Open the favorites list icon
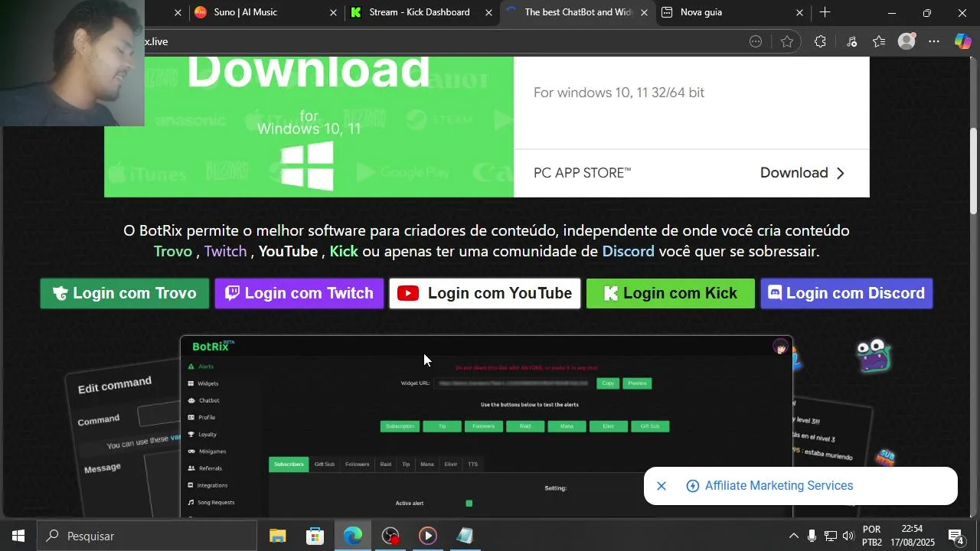The height and width of the screenshot is (551, 980). [x=879, y=41]
